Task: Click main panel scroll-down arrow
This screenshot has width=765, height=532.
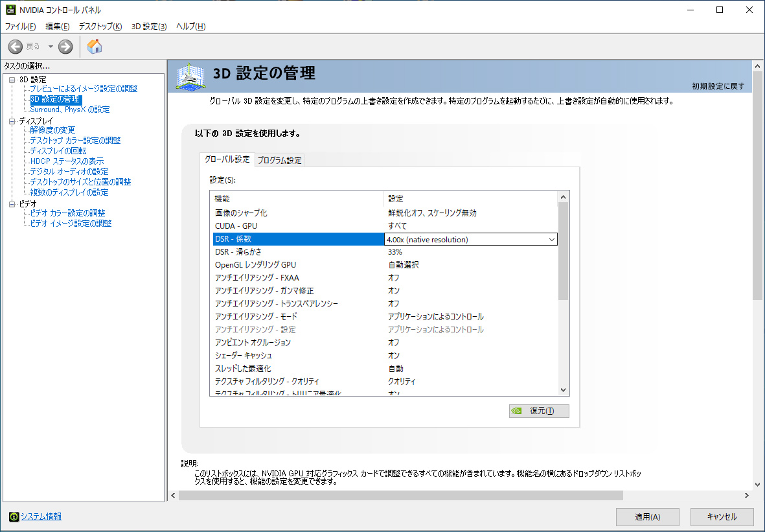Action: click(x=757, y=485)
